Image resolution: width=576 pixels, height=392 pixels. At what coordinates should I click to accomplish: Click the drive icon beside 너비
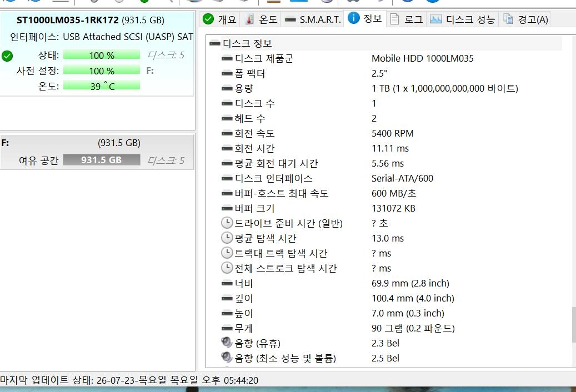coord(227,283)
